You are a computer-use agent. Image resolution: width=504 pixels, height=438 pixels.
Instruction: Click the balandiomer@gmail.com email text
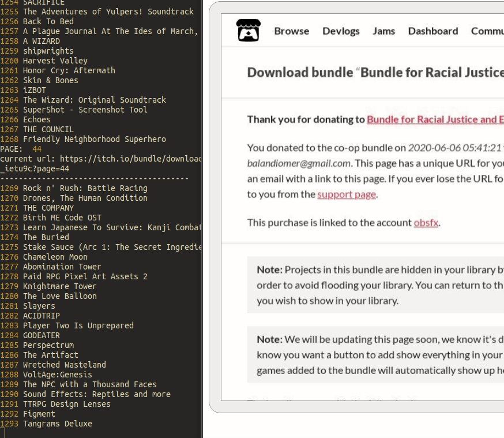coord(299,163)
